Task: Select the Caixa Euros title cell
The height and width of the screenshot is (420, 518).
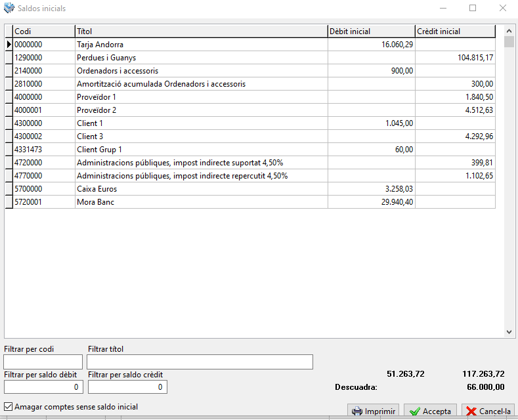Action: point(202,189)
